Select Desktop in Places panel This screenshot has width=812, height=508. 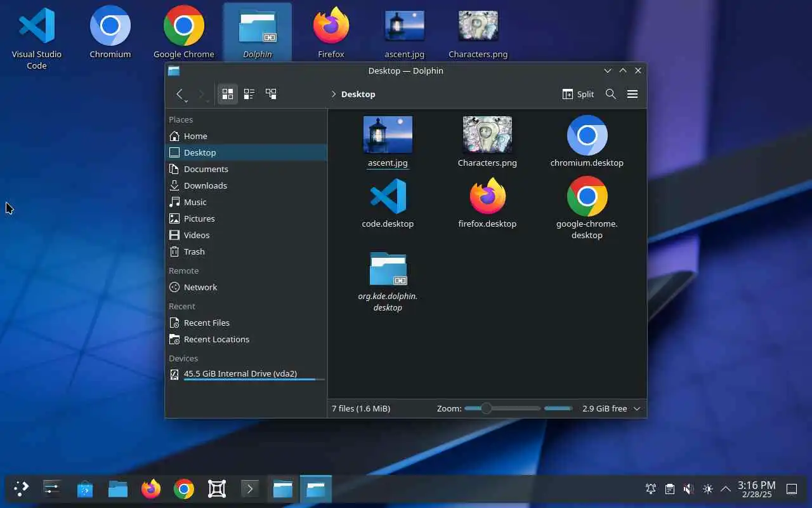(246, 152)
